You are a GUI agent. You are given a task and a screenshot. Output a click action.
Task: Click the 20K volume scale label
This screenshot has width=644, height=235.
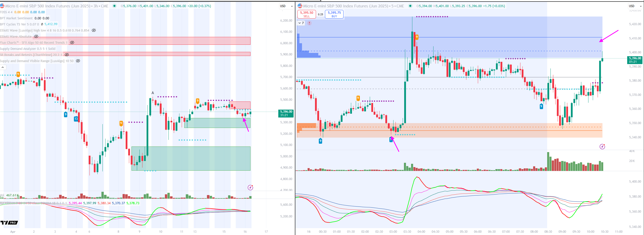[632, 161]
